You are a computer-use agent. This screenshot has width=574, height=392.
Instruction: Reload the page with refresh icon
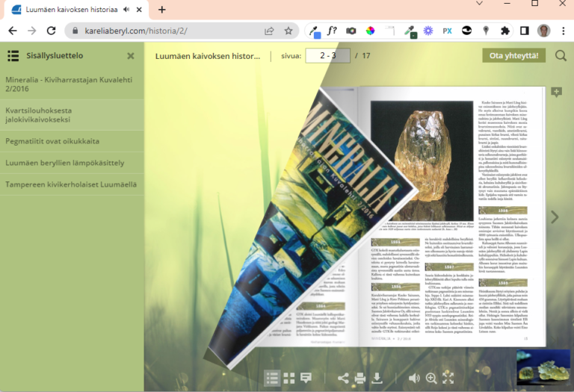click(x=52, y=31)
